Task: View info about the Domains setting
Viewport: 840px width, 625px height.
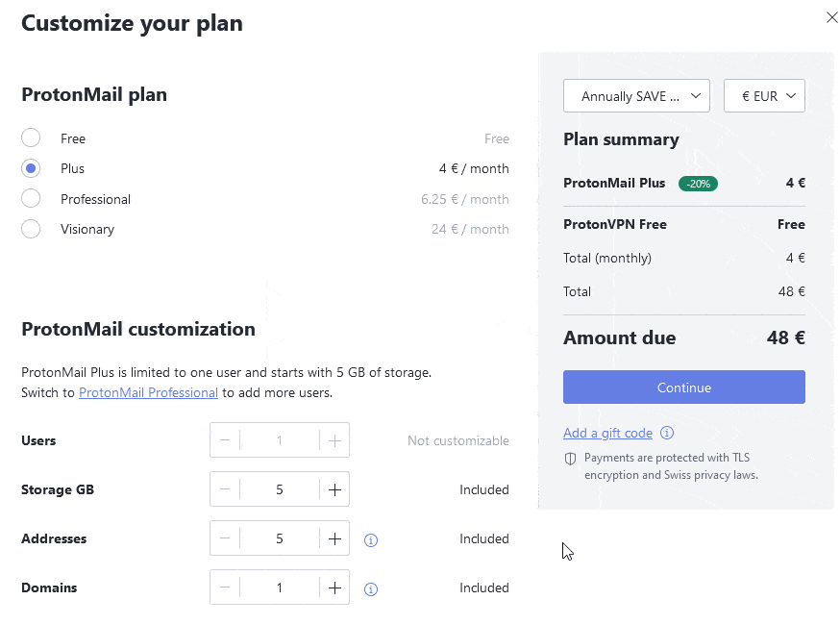Action: pos(371,588)
